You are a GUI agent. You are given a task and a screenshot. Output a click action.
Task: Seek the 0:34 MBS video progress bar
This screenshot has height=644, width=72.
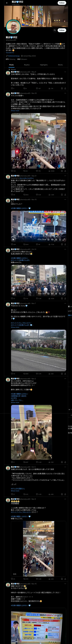click(x=39, y=236)
